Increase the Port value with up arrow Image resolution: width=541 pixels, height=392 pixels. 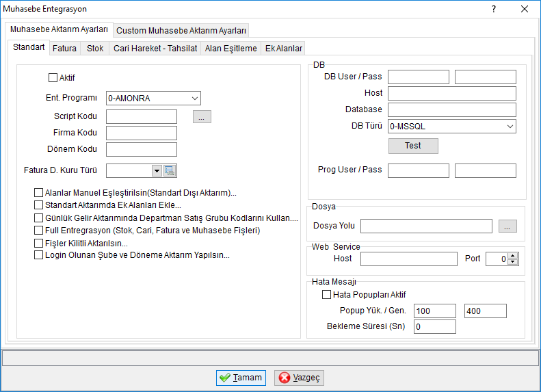(x=513, y=256)
